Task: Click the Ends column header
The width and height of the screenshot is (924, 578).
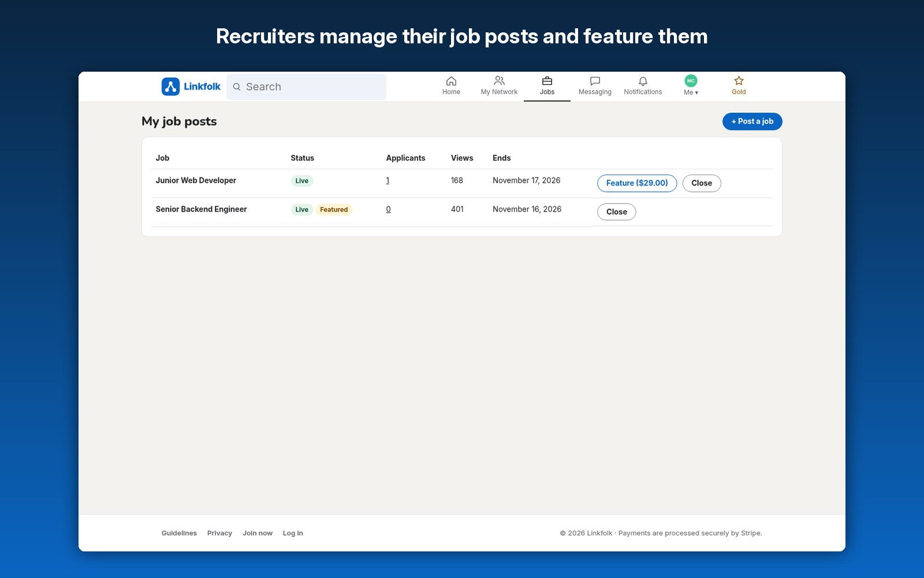Action: click(502, 158)
